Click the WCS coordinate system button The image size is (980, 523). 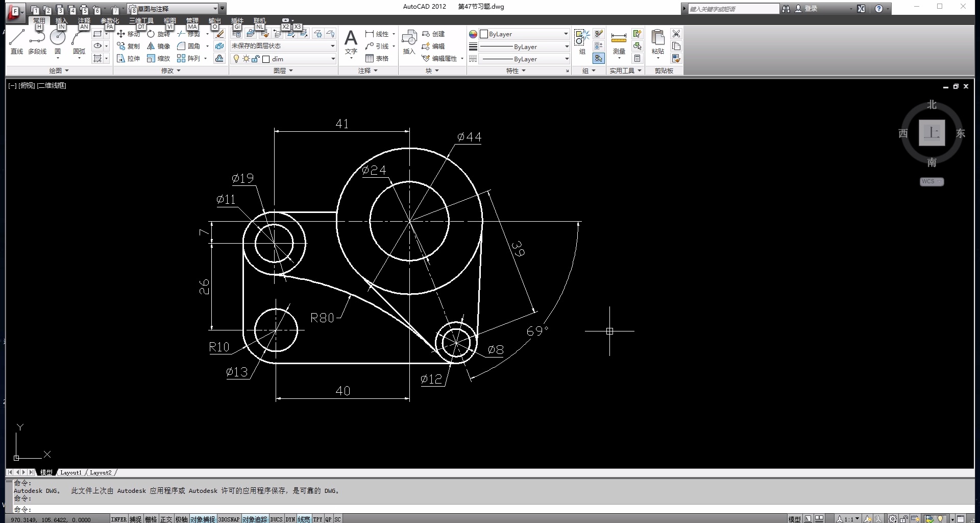[x=932, y=181]
